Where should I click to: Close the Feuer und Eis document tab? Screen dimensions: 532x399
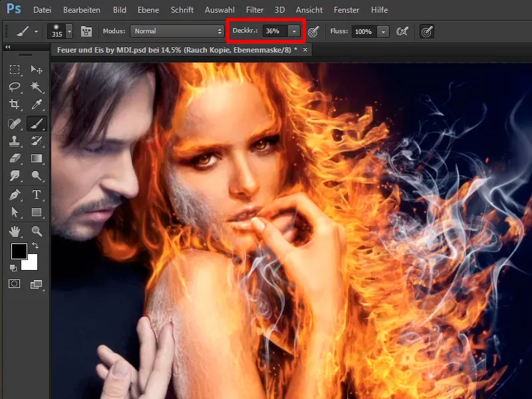(x=305, y=49)
